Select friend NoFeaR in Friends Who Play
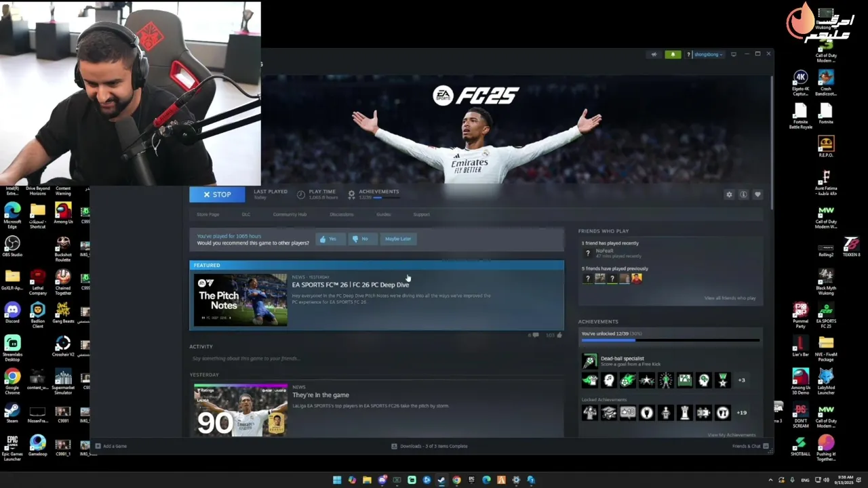The image size is (868, 488). click(604, 251)
